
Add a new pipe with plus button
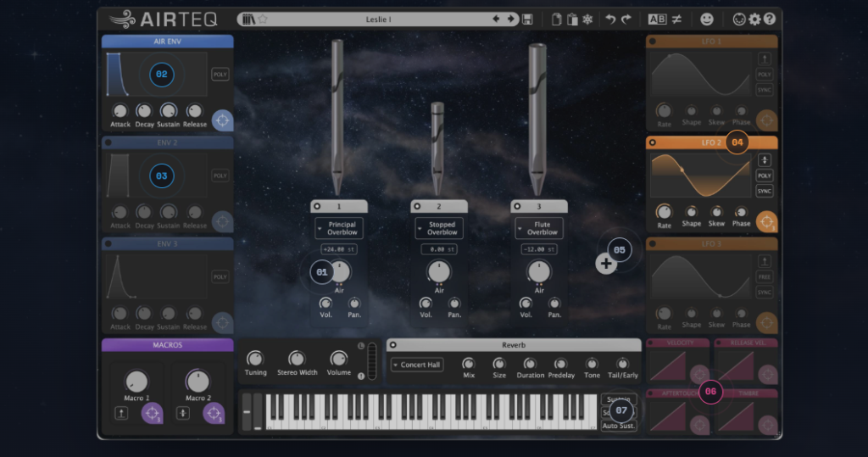605,264
